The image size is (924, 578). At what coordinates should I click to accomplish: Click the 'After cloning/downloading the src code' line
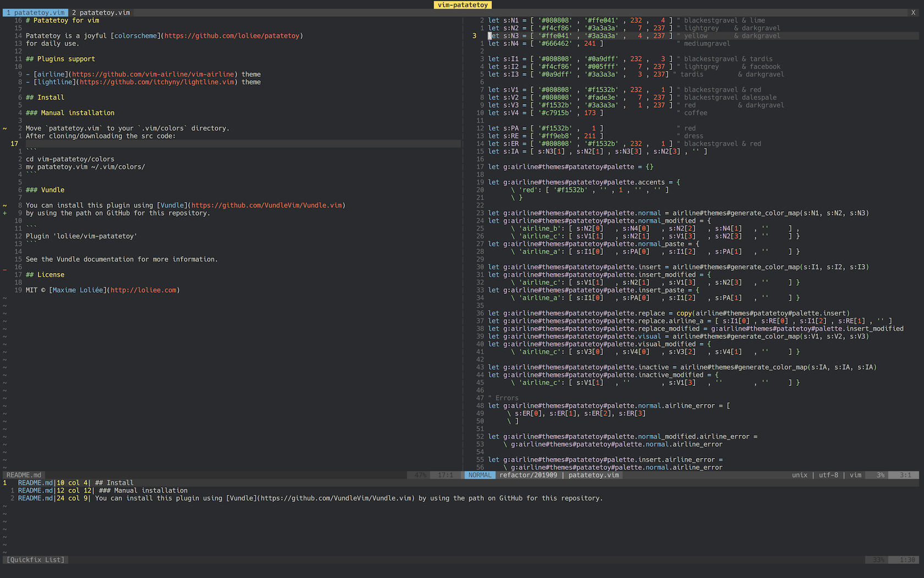click(x=101, y=136)
